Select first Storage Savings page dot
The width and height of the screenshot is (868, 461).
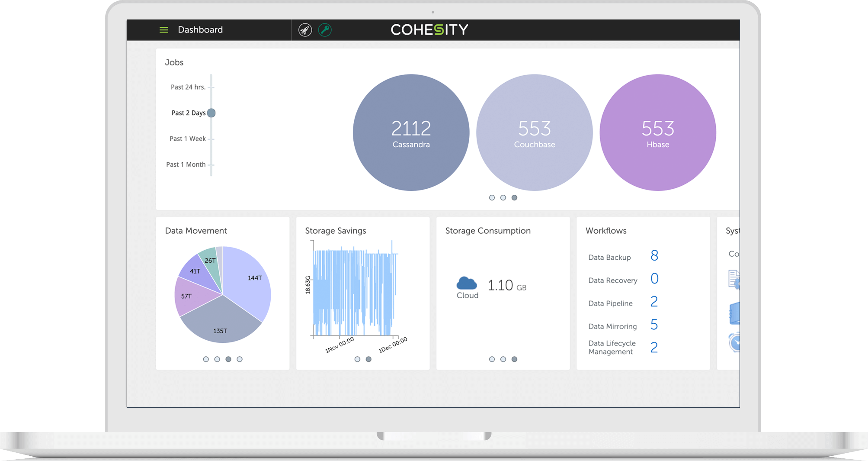coord(357,359)
